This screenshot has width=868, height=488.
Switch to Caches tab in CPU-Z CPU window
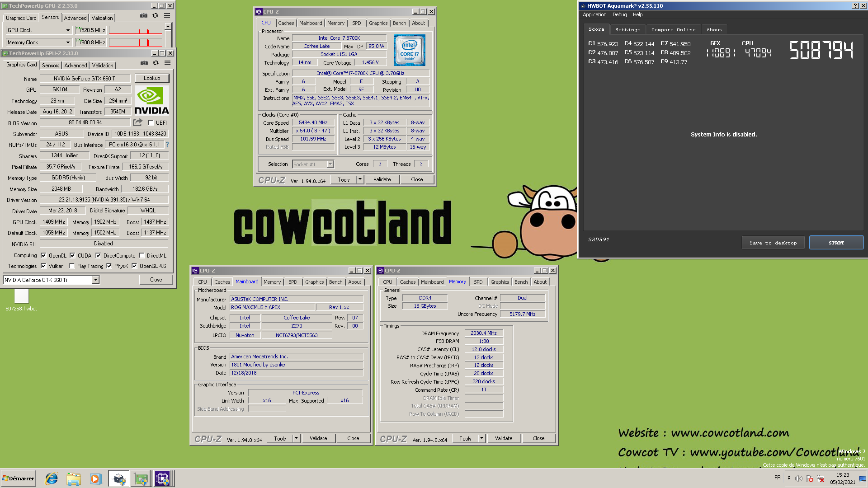(x=286, y=23)
